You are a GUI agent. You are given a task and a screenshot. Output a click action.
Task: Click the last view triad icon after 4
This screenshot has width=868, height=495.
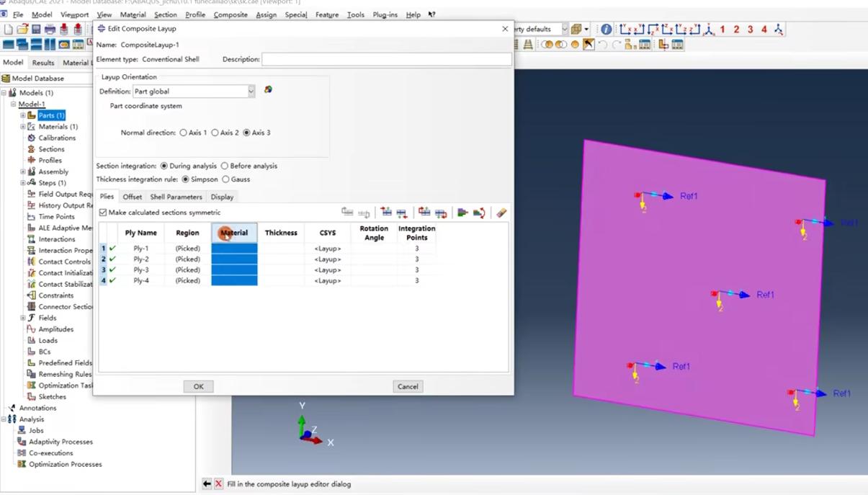click(x=778, y=30)
